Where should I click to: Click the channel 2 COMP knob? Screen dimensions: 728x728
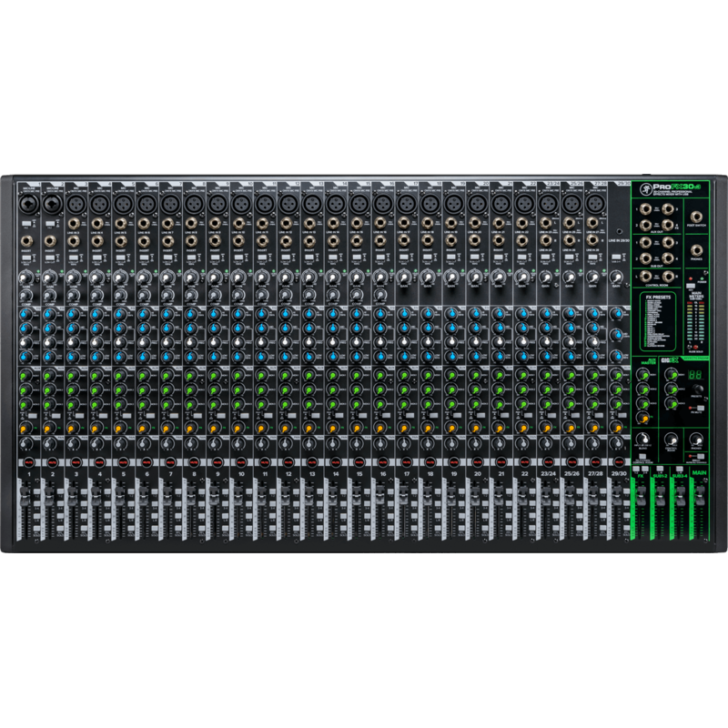[52, 296]
